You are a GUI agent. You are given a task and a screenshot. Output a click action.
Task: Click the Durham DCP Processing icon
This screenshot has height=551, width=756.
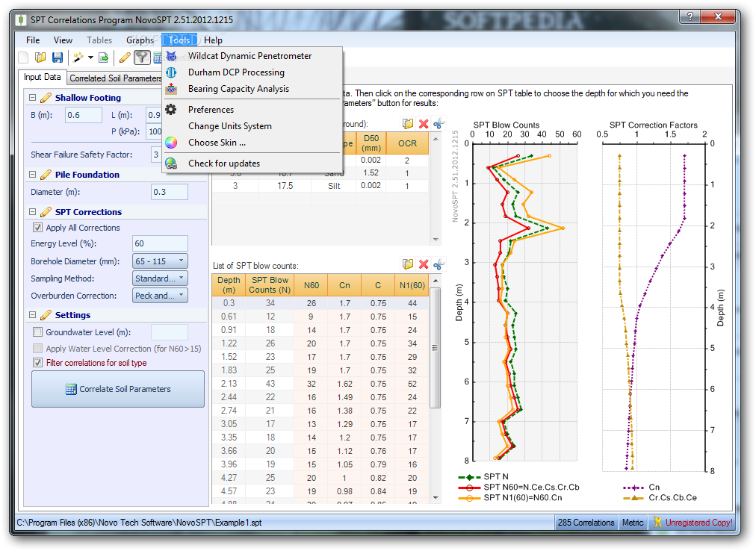coord(171,72)
